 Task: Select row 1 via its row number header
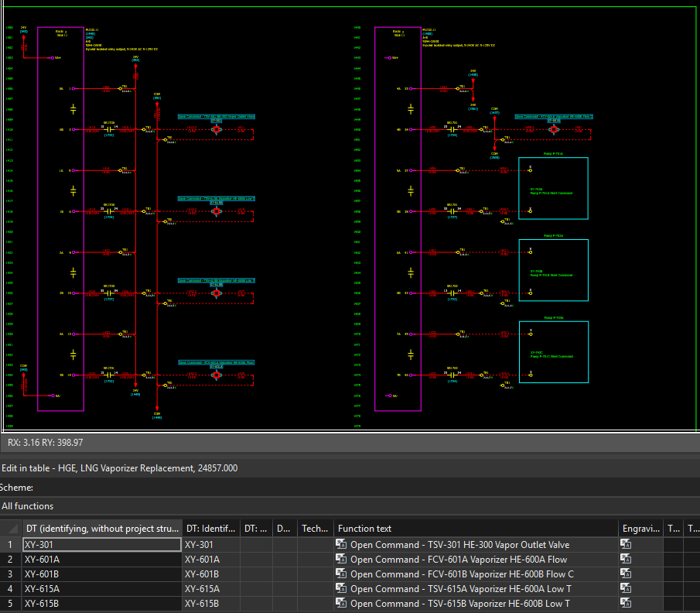(x=11, y=545)
